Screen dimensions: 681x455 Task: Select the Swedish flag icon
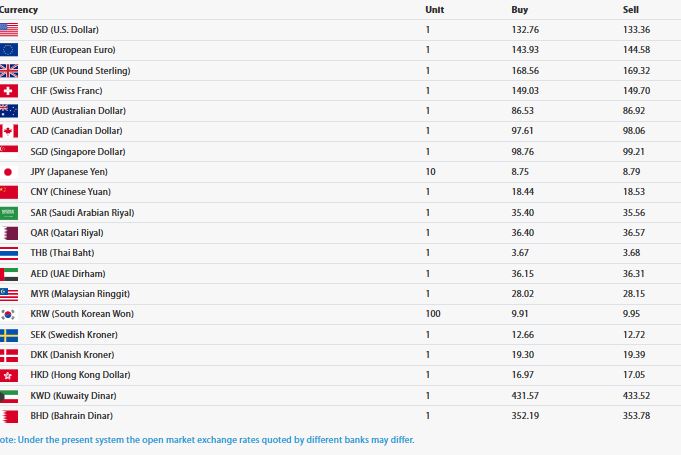click(x=9, y=335)
